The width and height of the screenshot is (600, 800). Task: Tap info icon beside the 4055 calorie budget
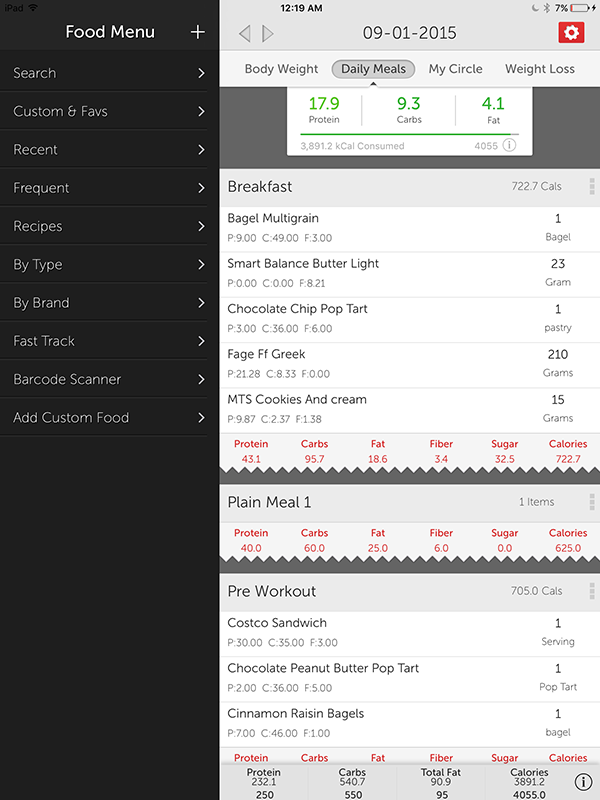tap(511, 145)
